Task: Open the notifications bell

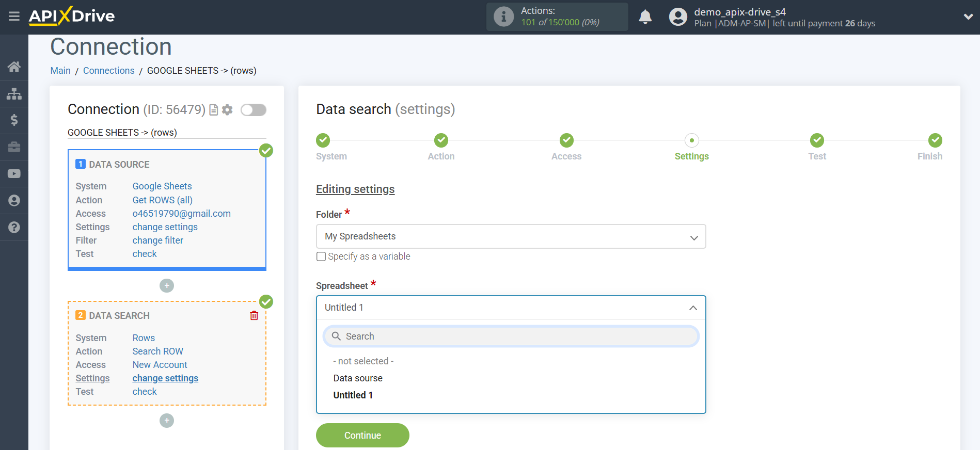Action: pyautogui.click(x=645, y=17)
